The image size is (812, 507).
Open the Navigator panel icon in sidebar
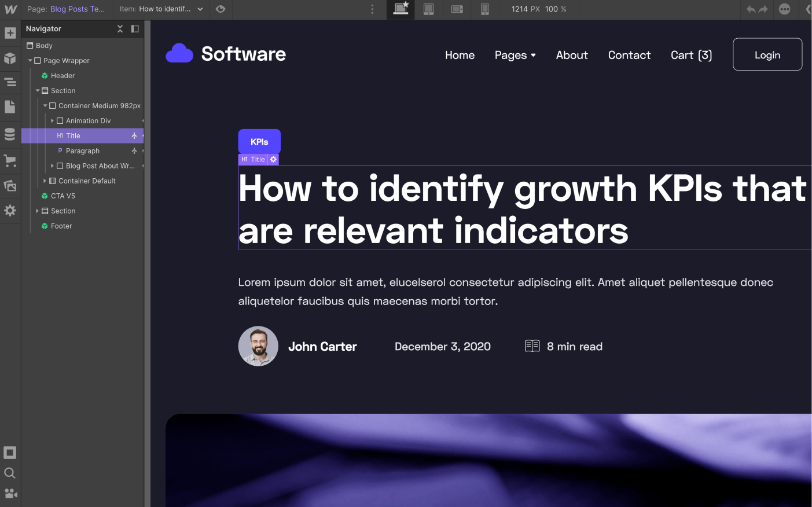[10, 82]
